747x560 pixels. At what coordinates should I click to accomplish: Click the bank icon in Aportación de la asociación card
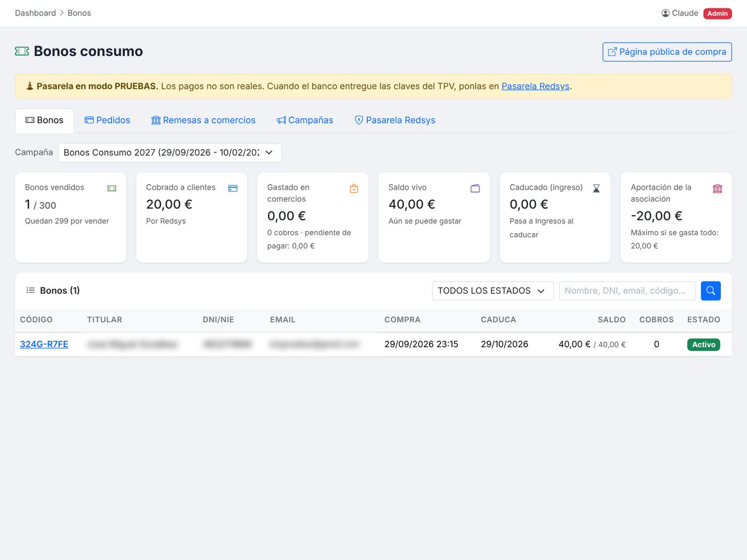point(718,188)
